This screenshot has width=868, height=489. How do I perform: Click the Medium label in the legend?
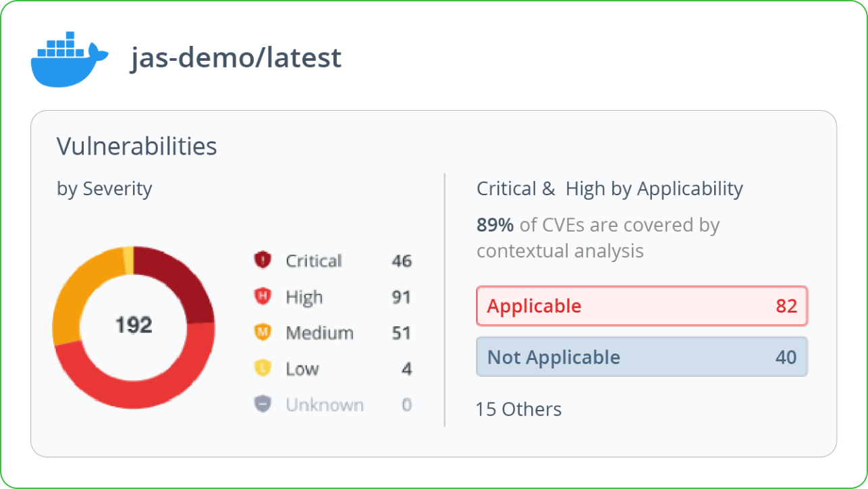[319, 333]
